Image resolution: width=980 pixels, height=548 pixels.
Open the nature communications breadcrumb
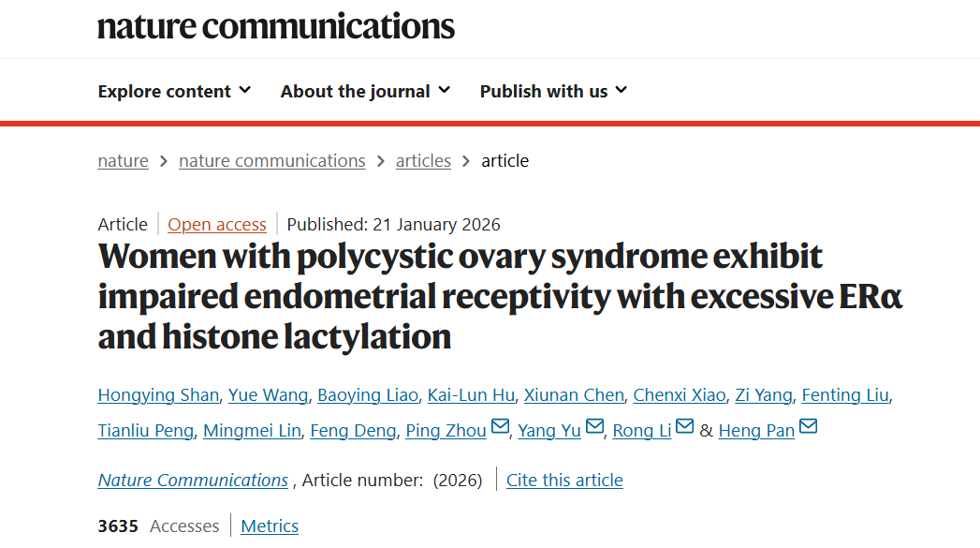click(271, 161)
